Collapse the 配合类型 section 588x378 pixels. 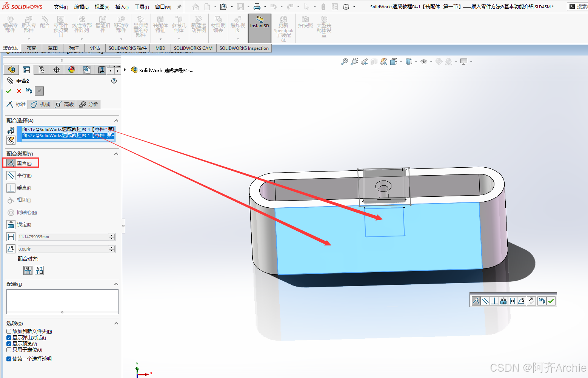point(116,154)
